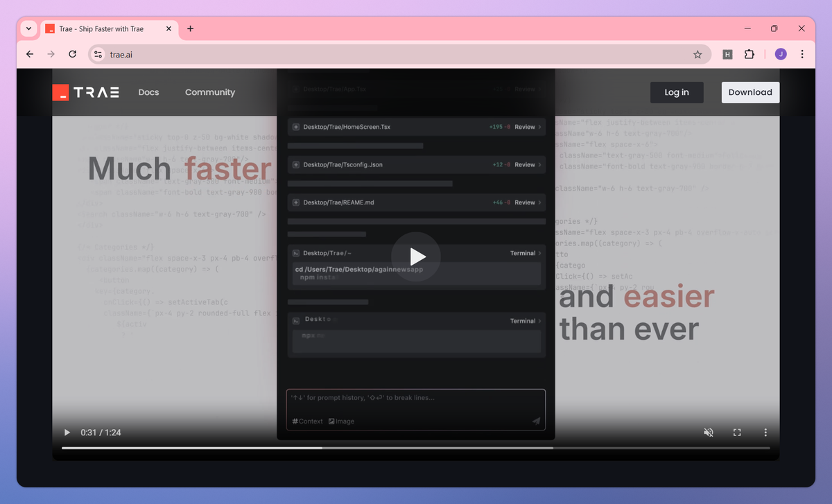
Task: Maximize the browser window
Action: [x=774, y=28]
